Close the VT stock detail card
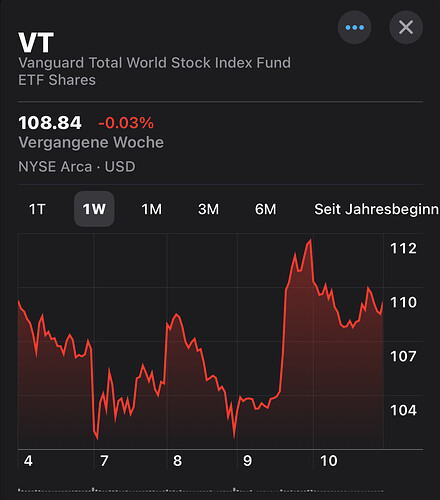The image size is (440, 500). click(406, 27)
